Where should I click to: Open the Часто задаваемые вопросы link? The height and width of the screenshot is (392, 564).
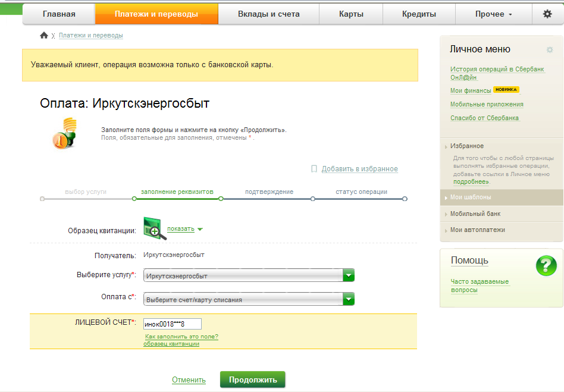pyautogui.click(x=480, y=286)
